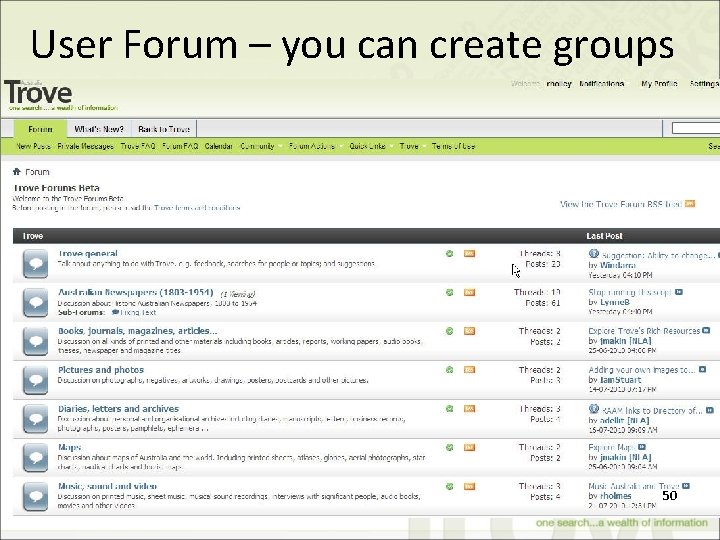The width and height of the screenshot is (720, 540).
Task: Click RSS icon in Diaries, letters row
Action: [x=469, y=408]
